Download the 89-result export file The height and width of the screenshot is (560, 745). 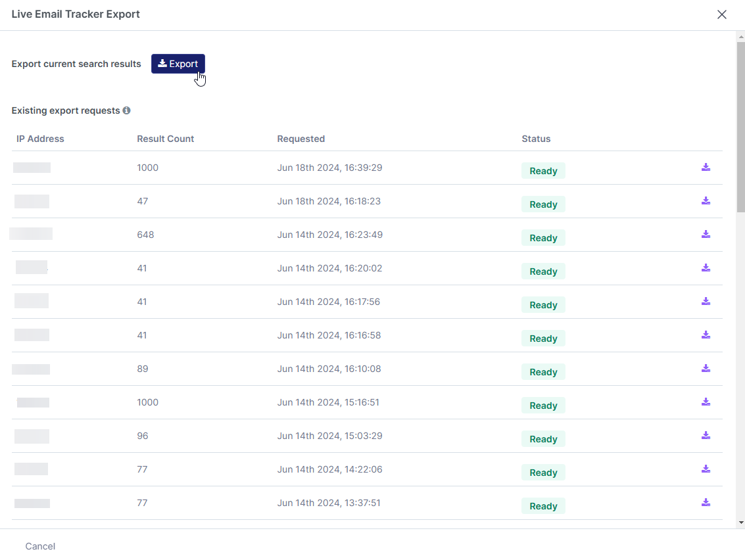pos(706,368)
